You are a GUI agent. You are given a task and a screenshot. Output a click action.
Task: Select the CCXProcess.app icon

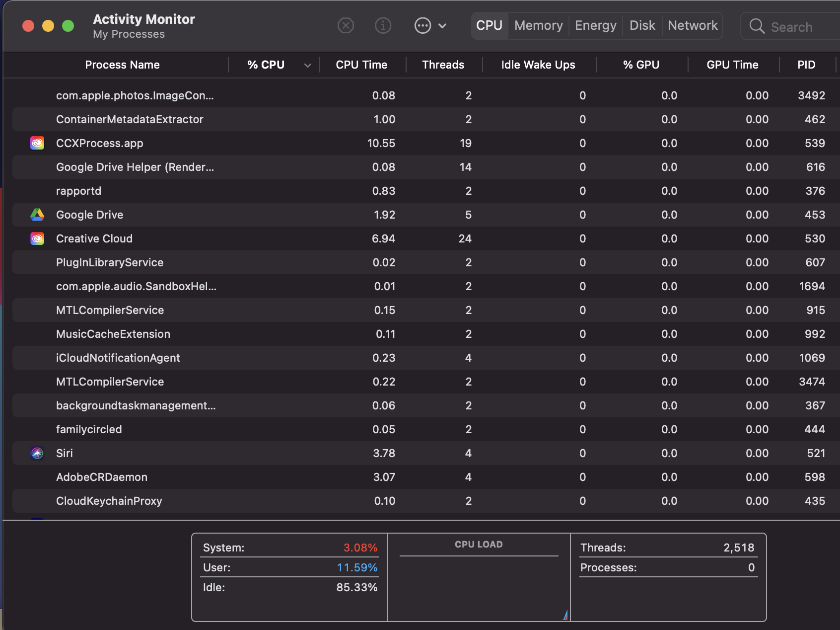(37, 143)
